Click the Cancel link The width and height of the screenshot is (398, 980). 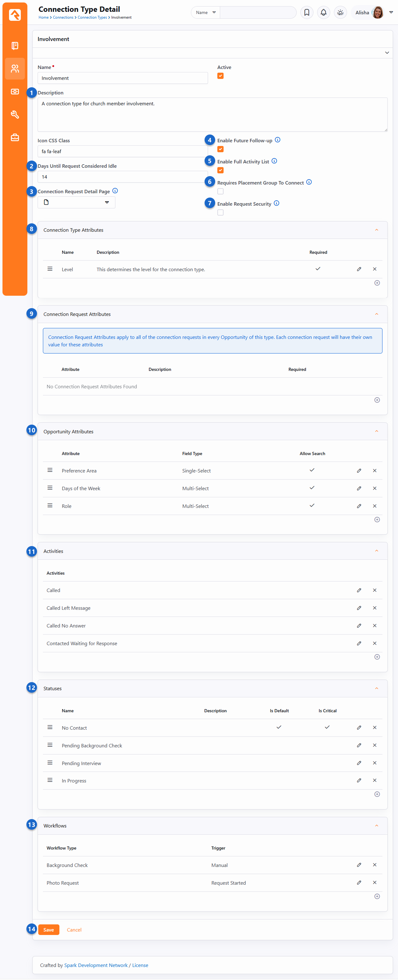tap(74, 930)
